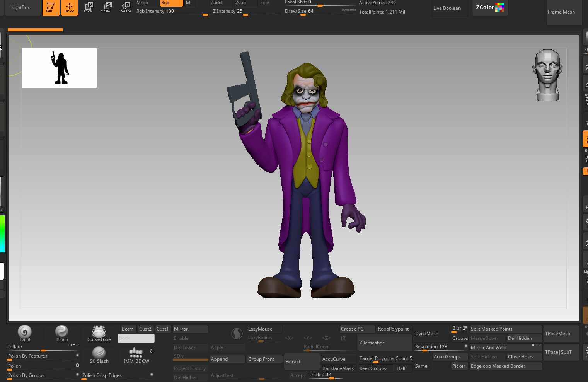This screenshot has height=382, width=588.
Task: Select the CurveTube brush
Action: click(x=99, y=333)
